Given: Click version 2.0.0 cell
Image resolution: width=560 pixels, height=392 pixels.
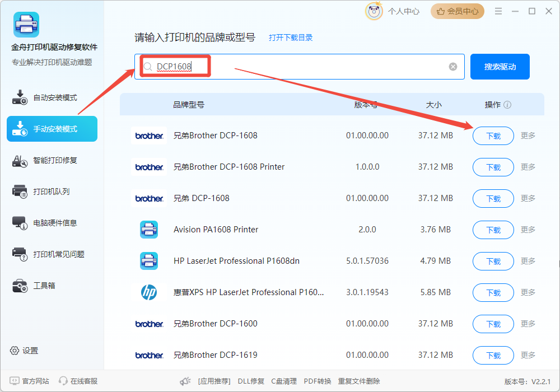Looking at the screenshot, I should tap(367, 230).
